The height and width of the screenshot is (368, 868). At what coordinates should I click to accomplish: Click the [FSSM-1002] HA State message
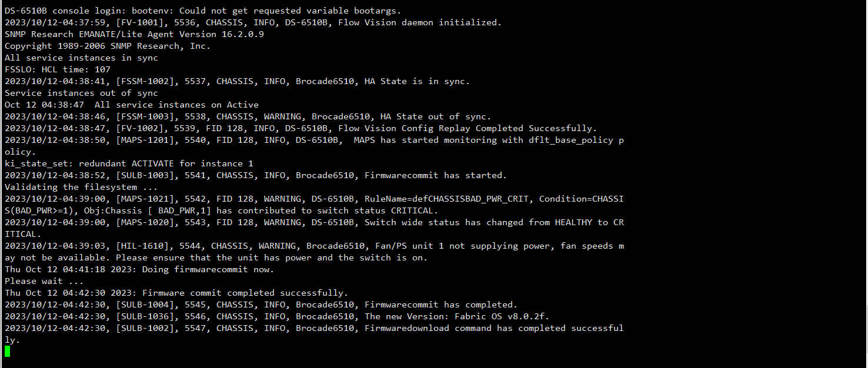pos(237,81)
